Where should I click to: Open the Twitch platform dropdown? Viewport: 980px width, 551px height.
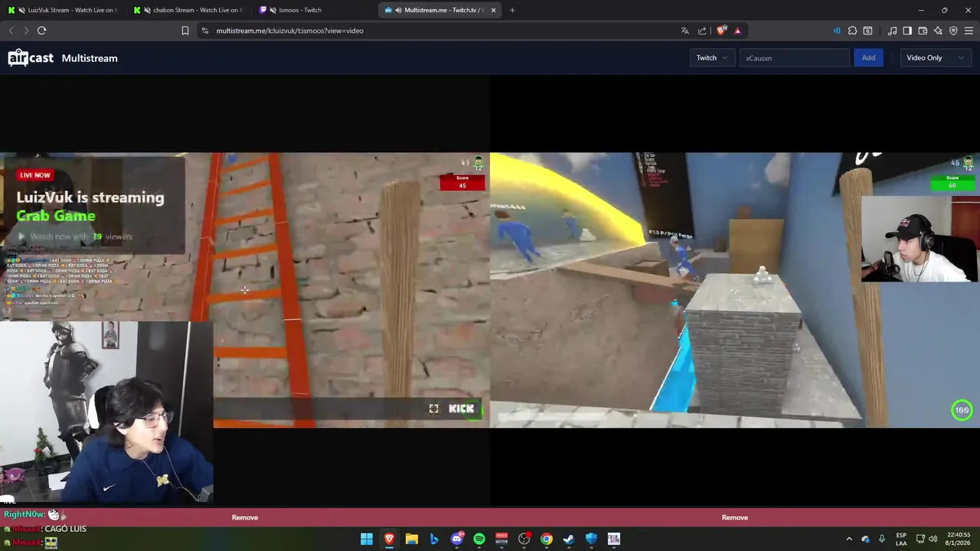point(712,57)
